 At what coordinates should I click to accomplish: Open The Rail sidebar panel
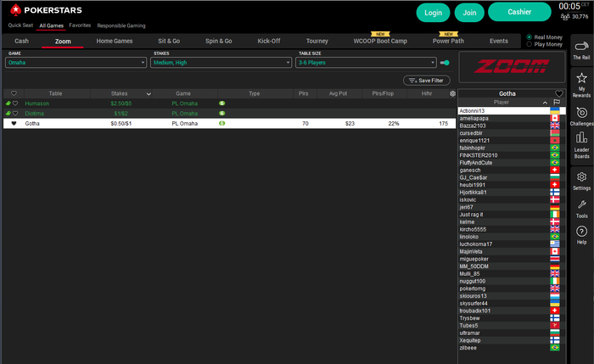pos(581,50)
